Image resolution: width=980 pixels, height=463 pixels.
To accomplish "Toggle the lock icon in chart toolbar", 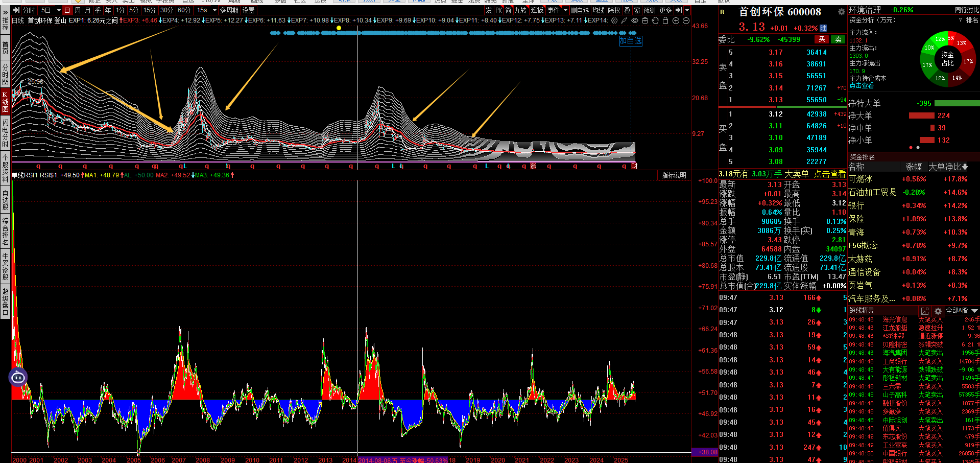I will 665,20.
